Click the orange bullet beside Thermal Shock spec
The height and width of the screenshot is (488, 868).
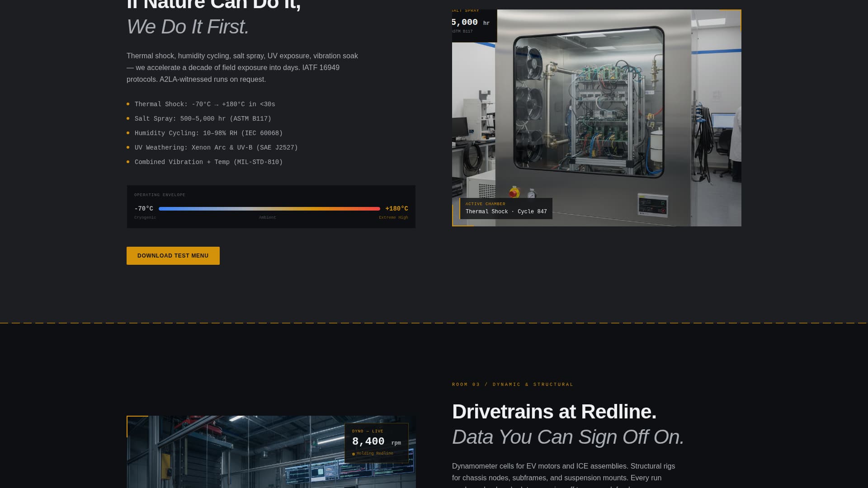[128, 104]
